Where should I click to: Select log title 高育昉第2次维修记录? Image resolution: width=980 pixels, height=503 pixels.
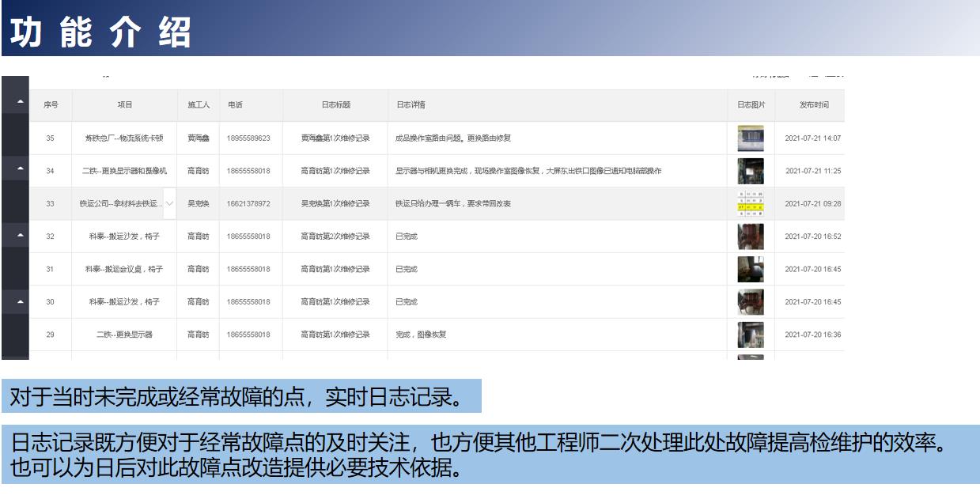[x=335, y=236]
